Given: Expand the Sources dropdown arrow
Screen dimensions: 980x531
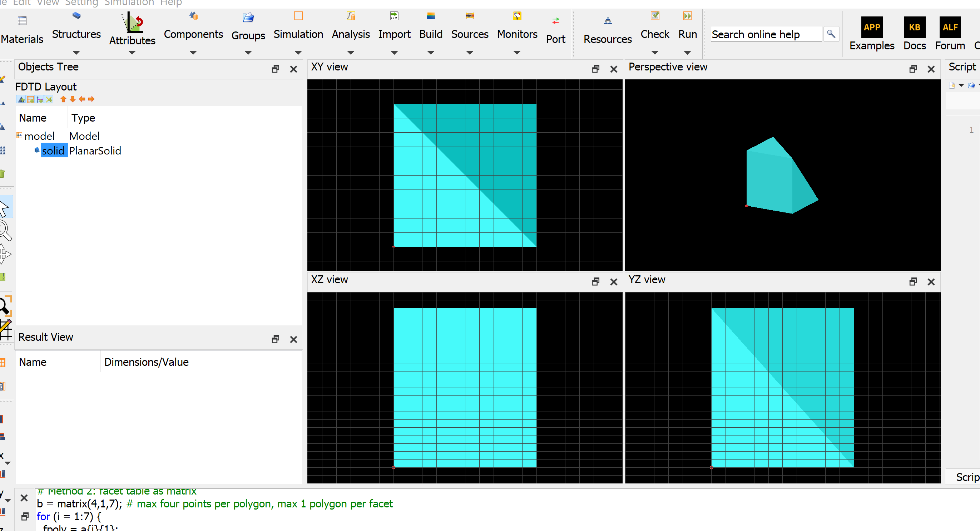Looking at the screenshot, I should click(470, 53).
